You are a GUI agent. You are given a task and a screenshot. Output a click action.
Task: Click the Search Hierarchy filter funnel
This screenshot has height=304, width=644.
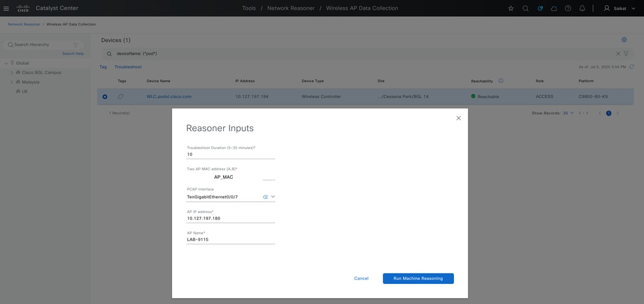75,45
